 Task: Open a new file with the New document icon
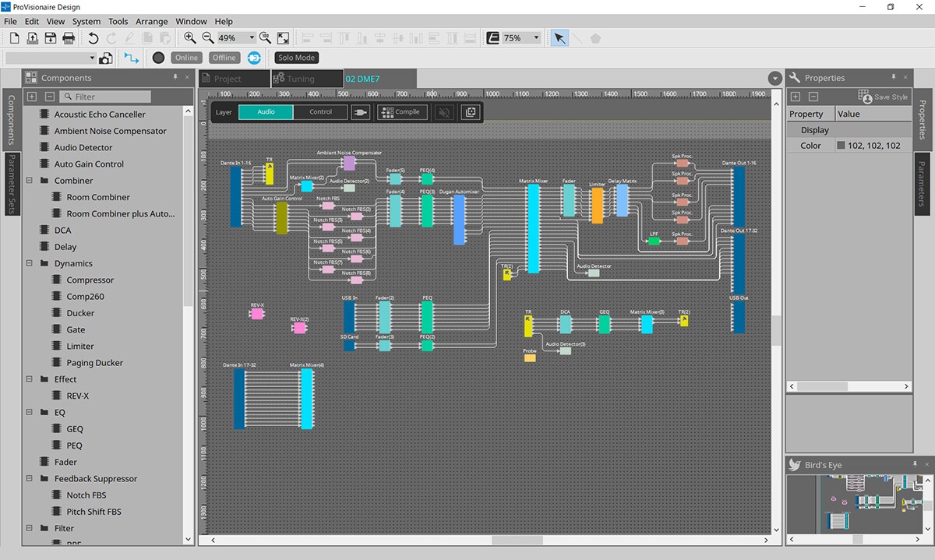pyautogui.click(x=13, y=37)
